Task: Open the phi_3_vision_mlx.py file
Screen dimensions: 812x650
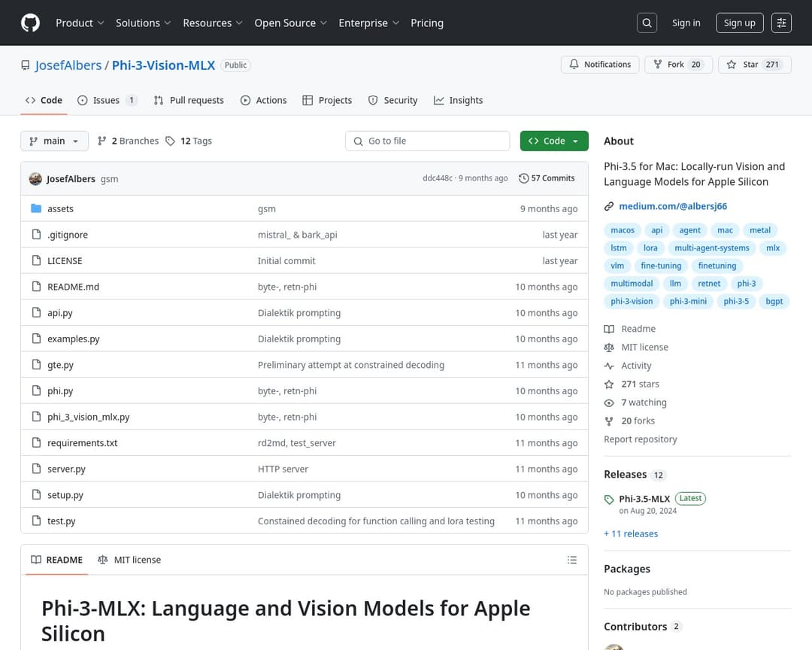Action: pyautogui.click(x=89, y=417)
